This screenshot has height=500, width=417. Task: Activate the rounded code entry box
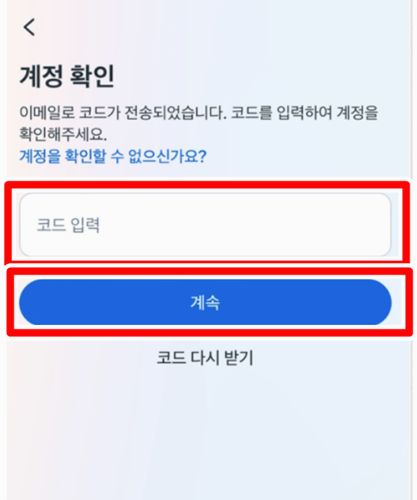pyautogui.click(x=205, y=225)
